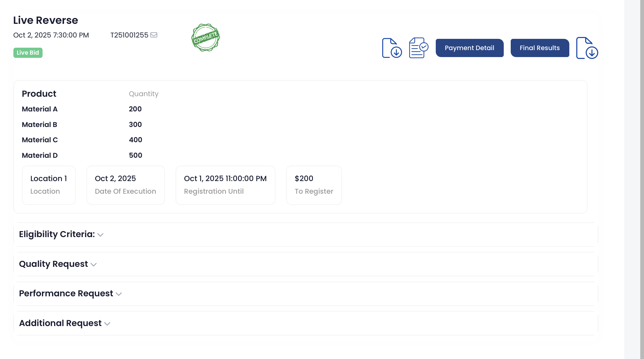Click the rightmost file download icon
644x359 pixels.
tap(587, 48)
